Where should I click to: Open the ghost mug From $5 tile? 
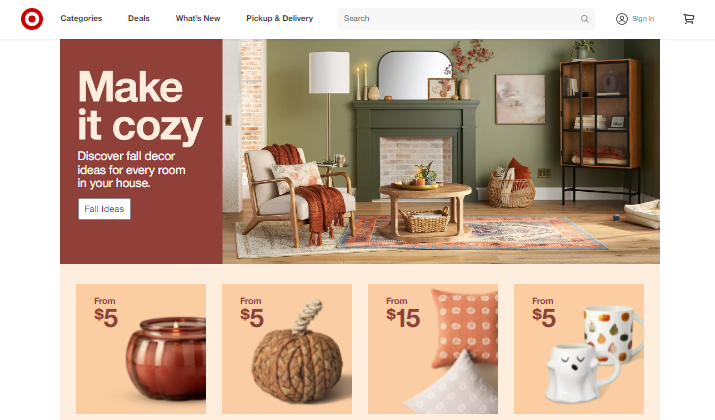point(579,349)
